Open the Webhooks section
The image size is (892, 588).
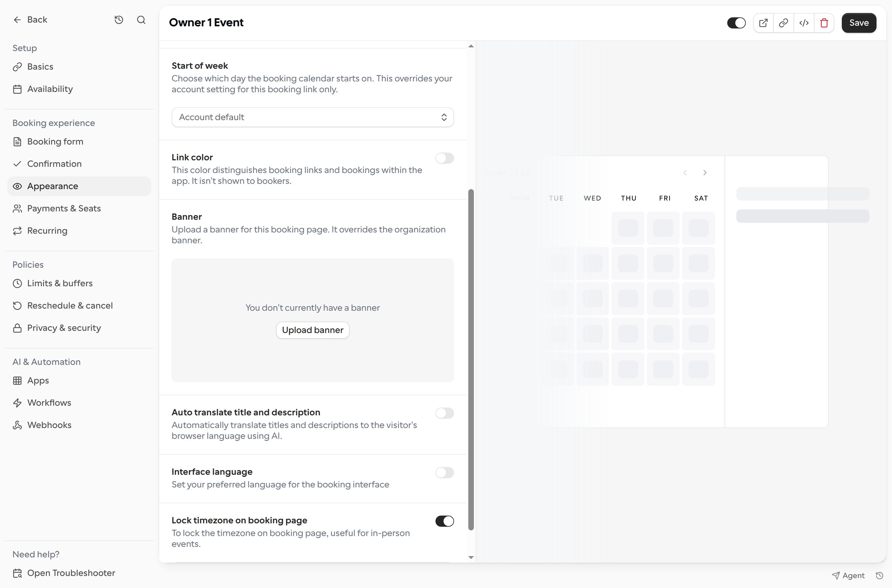tap(79, 425)
